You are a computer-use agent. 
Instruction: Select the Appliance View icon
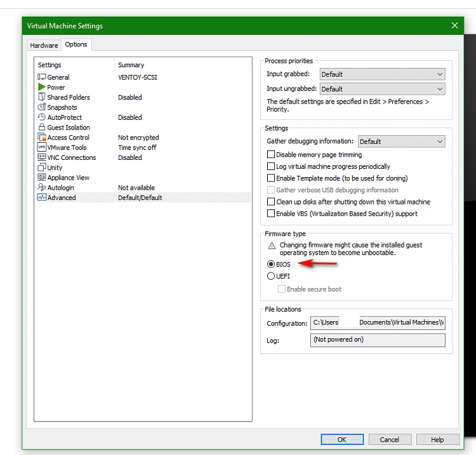coord(42,177)
